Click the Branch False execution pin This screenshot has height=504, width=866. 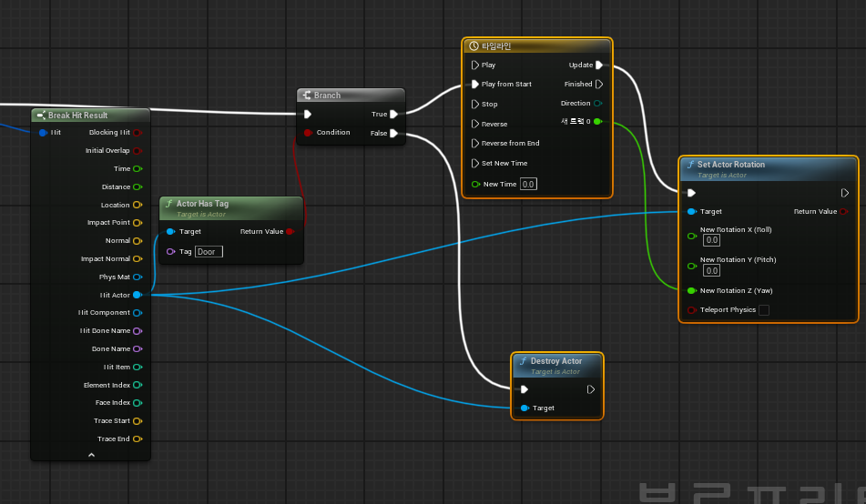393,133
